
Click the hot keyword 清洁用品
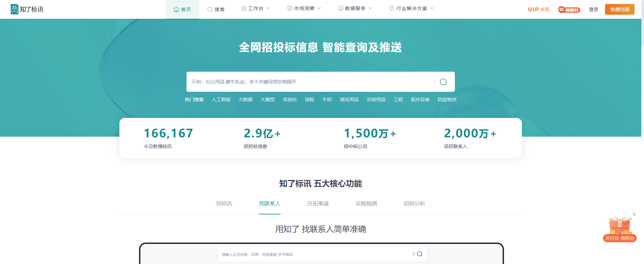pos(349,100)
